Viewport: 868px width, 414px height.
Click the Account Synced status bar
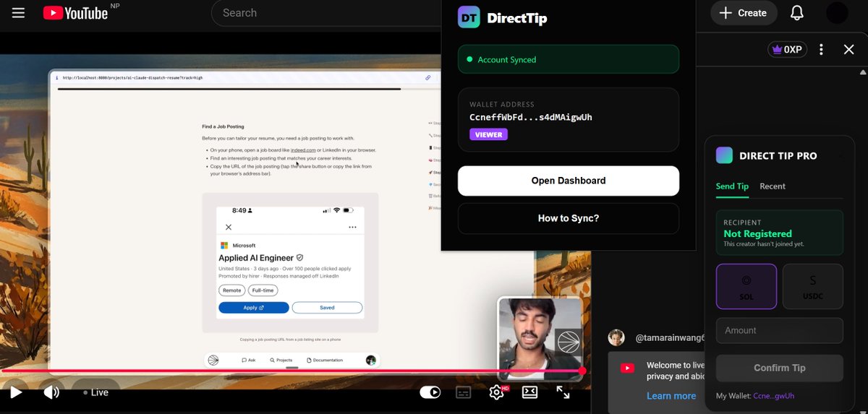[x=569, y=59]
